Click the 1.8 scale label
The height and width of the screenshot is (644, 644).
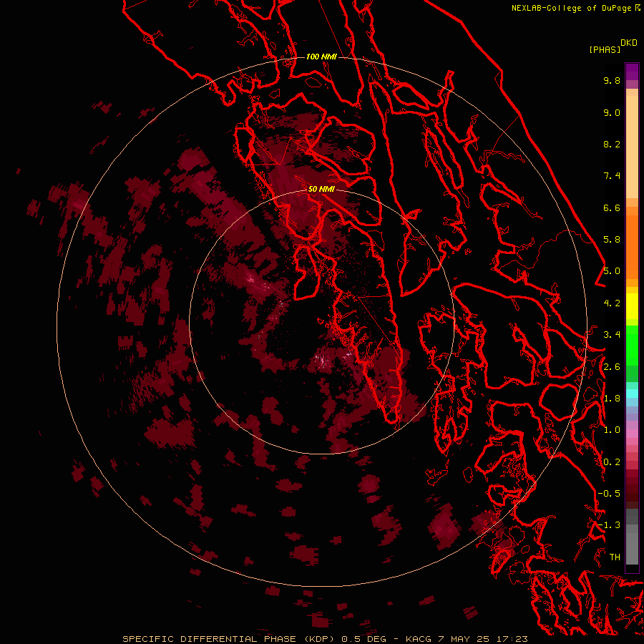pyautogui.click(x=612, y=399)
